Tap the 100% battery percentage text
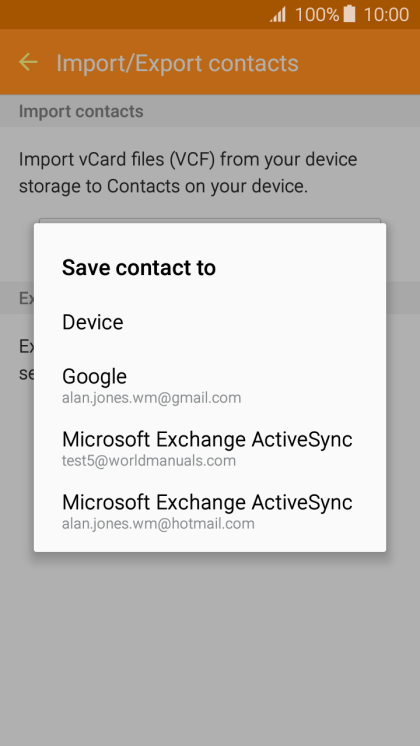This screenshot has height=746, width=420. pos(317,14)
